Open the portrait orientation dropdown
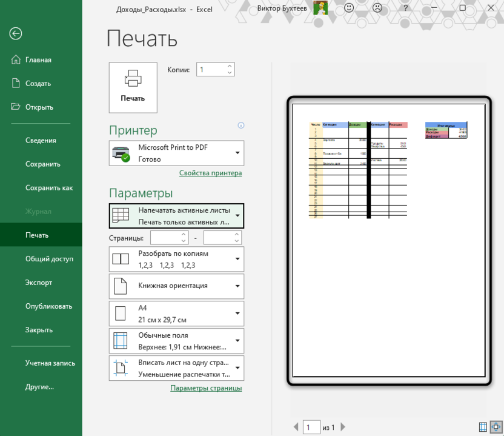The image size is (504, 436). (237, 286)
